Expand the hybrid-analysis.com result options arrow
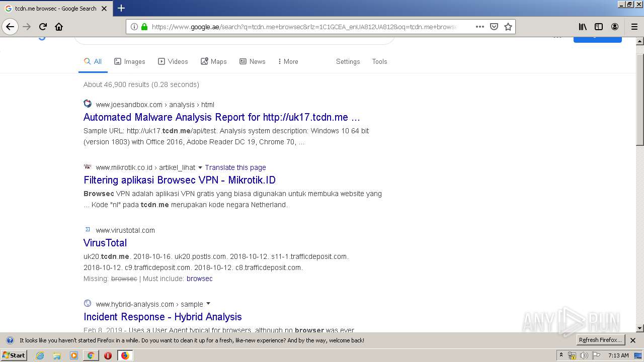Image resolution: width=644 pixels, height=362 pixels. point(208,304)
